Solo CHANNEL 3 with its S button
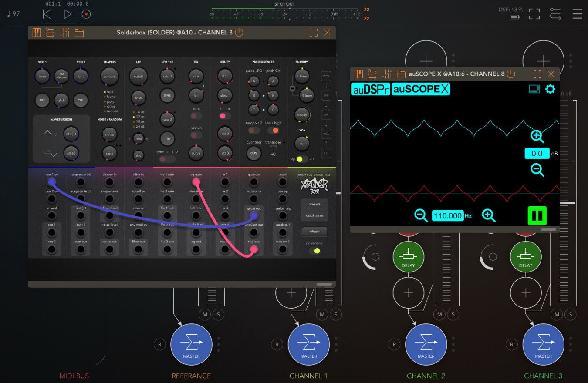 [570, 314]
